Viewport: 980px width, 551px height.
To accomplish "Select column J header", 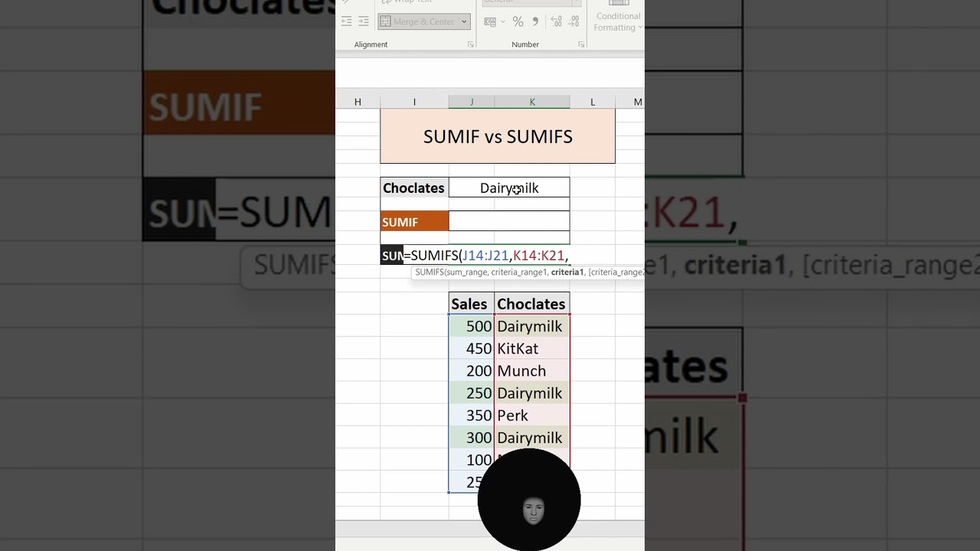I will point(472,102).
